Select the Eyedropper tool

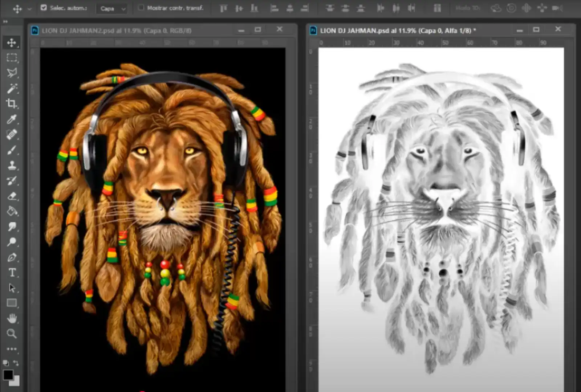(12, 119)
